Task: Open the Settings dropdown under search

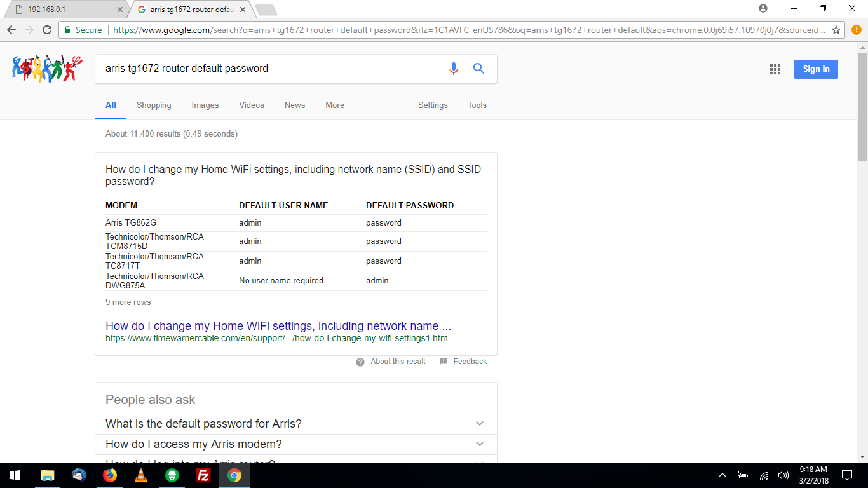Action: [433, 105]
